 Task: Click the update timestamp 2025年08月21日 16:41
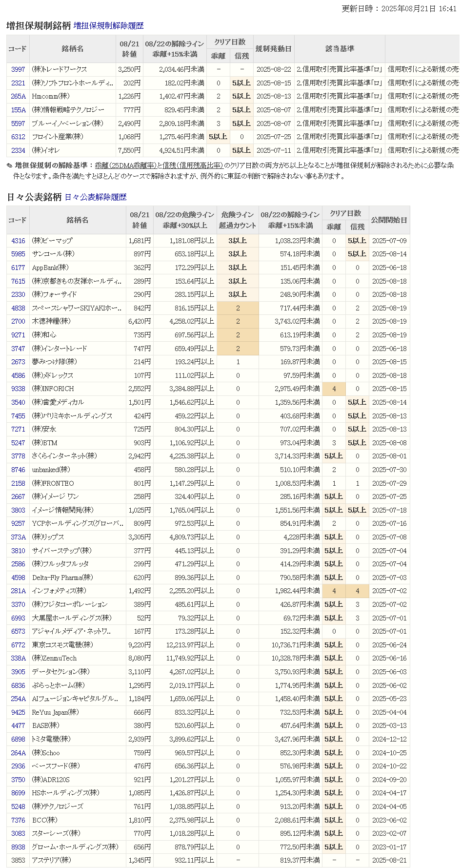point(419,9)
